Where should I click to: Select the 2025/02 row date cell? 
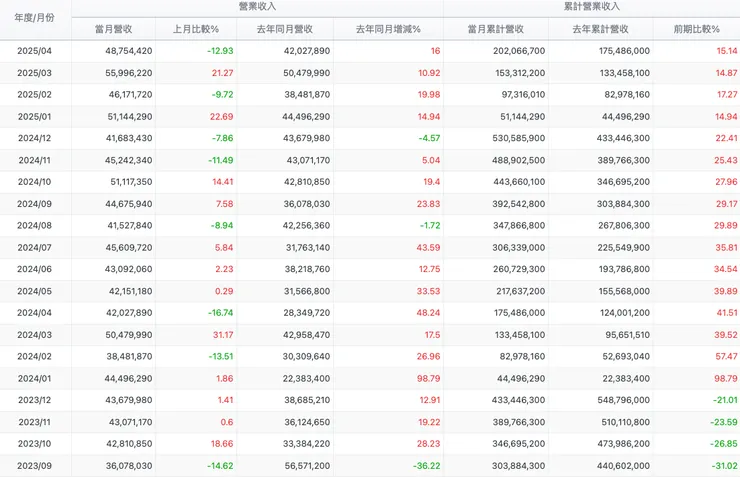(x=34, y=94)
